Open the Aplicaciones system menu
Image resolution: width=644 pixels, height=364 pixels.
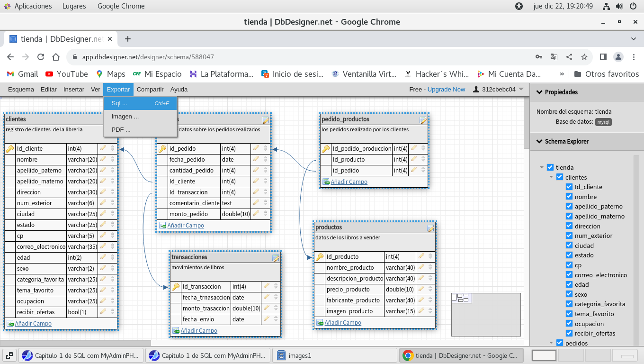[x=33, y=6]
